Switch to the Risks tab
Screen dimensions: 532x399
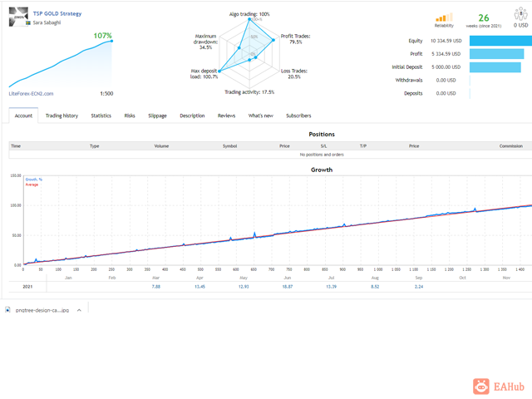pyautogui.click(x=130, y=116)
